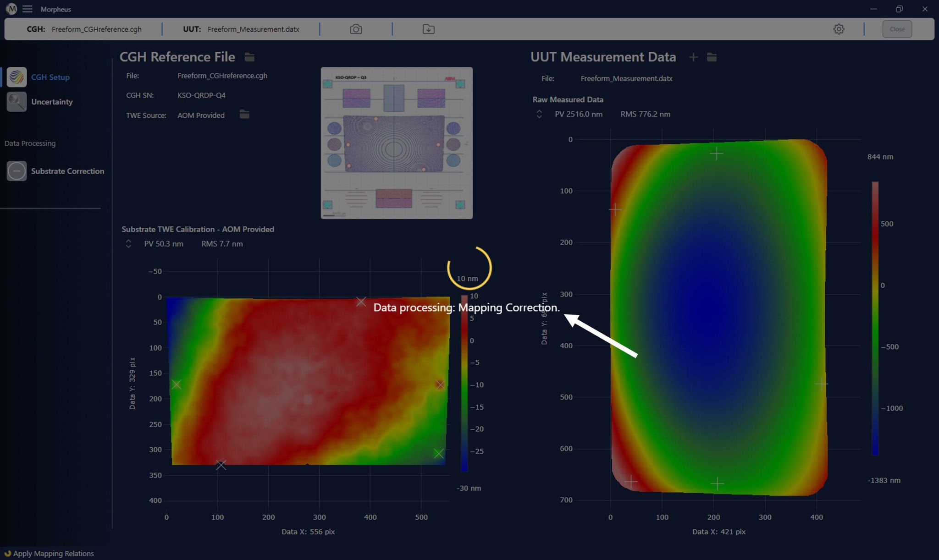Screen dimensions: 939x560
Task: Expand the Substrate TWE Calibration PV stepper
Action: tap(128, 244)
